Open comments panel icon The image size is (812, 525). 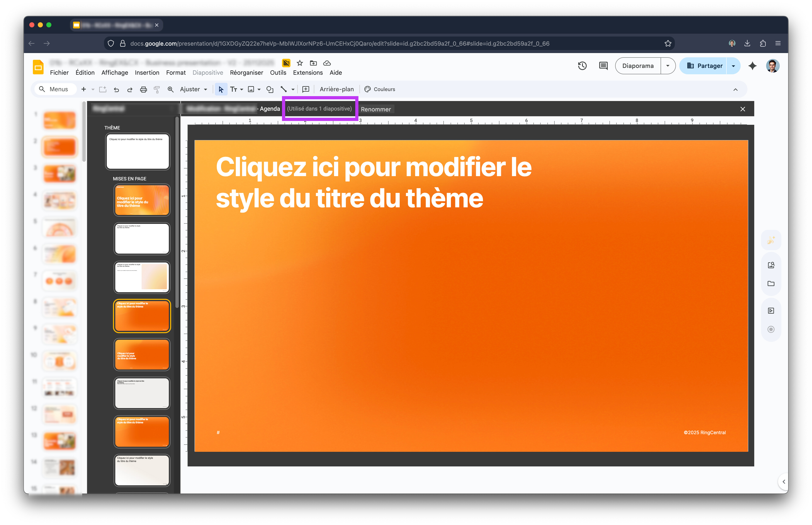(603, 66)
